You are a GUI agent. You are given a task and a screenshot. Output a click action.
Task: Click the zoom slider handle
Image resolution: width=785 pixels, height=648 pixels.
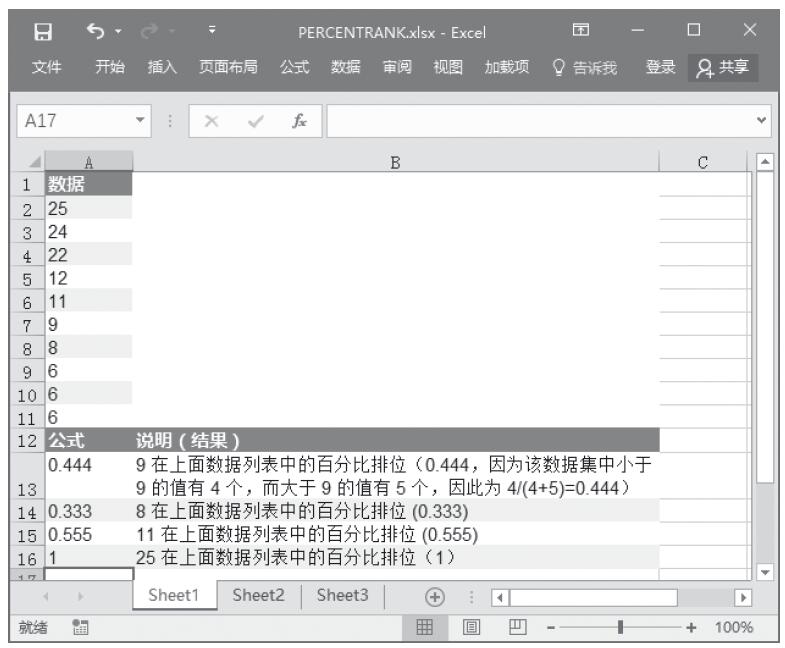(624, 626)
